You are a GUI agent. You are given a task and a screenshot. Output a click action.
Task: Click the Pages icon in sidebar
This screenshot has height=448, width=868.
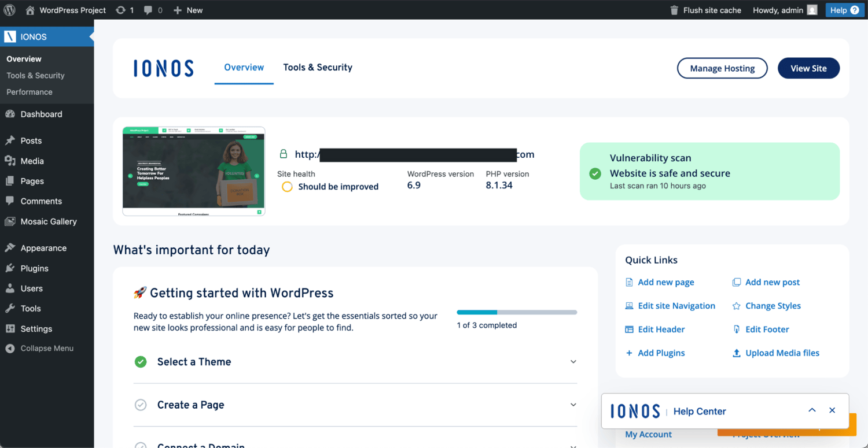pos(10,181)
